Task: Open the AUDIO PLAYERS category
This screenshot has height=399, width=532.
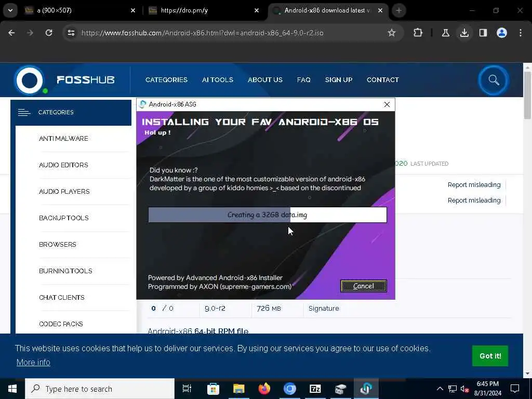Action: [x=64, y=191]
